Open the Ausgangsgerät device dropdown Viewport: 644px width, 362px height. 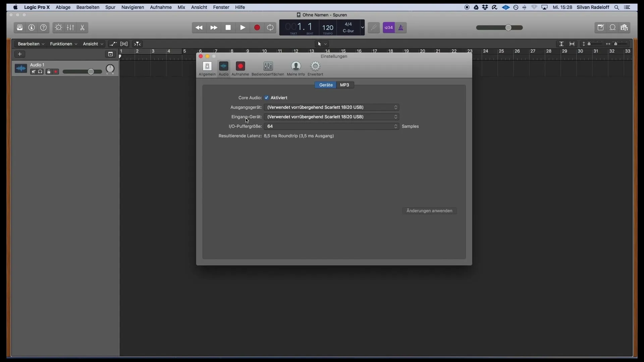pos(331,107)
